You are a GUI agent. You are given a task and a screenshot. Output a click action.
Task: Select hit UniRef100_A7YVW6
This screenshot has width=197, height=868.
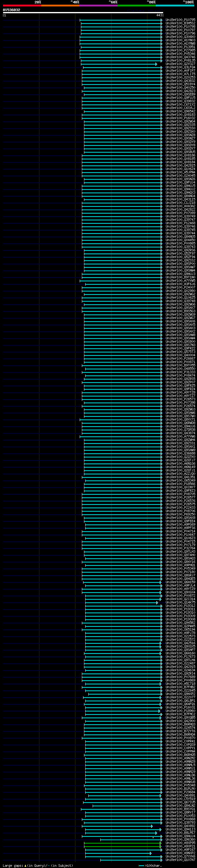pos(180,436)
